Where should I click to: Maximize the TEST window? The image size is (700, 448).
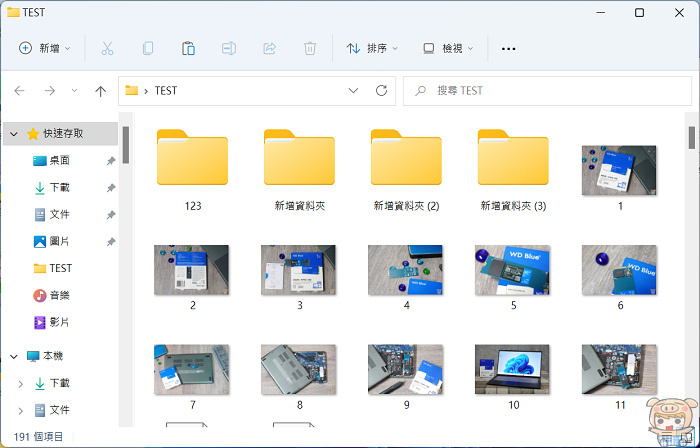click(639, 12)
